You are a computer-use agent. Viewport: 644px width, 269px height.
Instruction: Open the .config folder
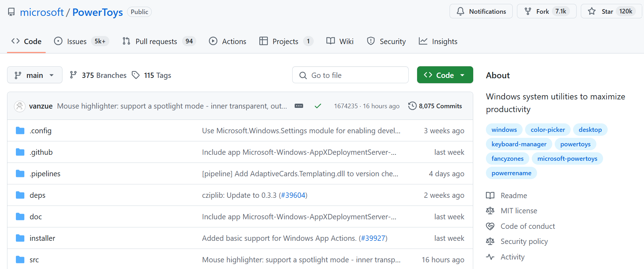tap(41, 131)
